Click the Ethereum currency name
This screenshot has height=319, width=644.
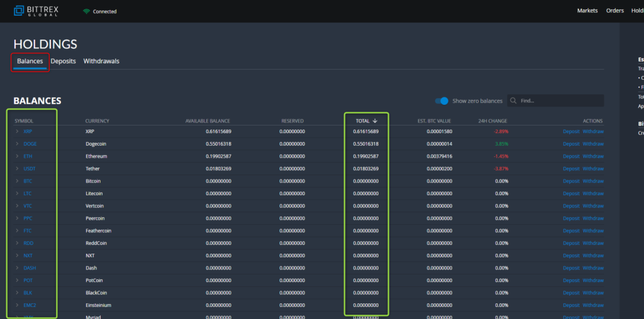pyautogui.click(x=96, y=156)
